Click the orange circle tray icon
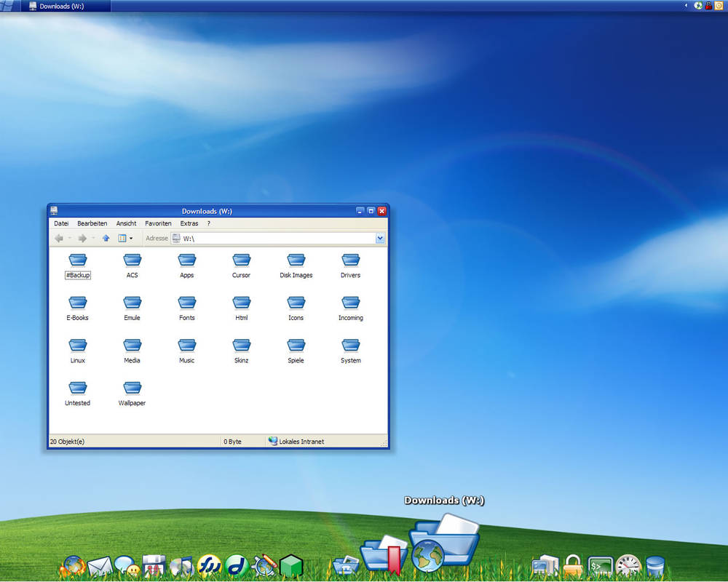Image resolution: width=728 pixels, height=582 pixels. [719, 6]
